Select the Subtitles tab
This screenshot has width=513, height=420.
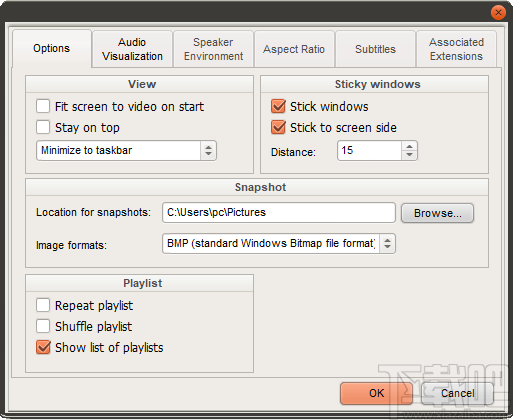tap(375, 49)
